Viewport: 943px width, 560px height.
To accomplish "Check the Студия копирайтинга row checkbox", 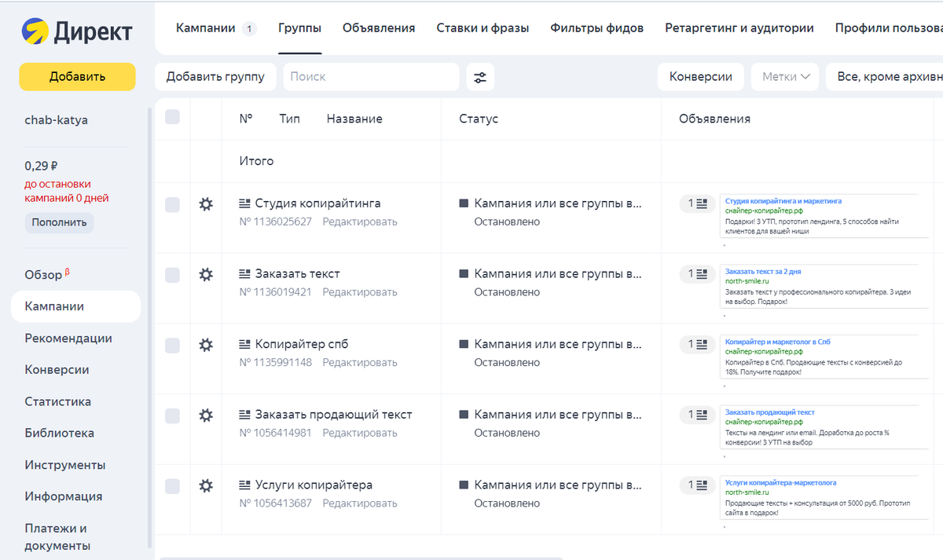I will click(172, 204).
